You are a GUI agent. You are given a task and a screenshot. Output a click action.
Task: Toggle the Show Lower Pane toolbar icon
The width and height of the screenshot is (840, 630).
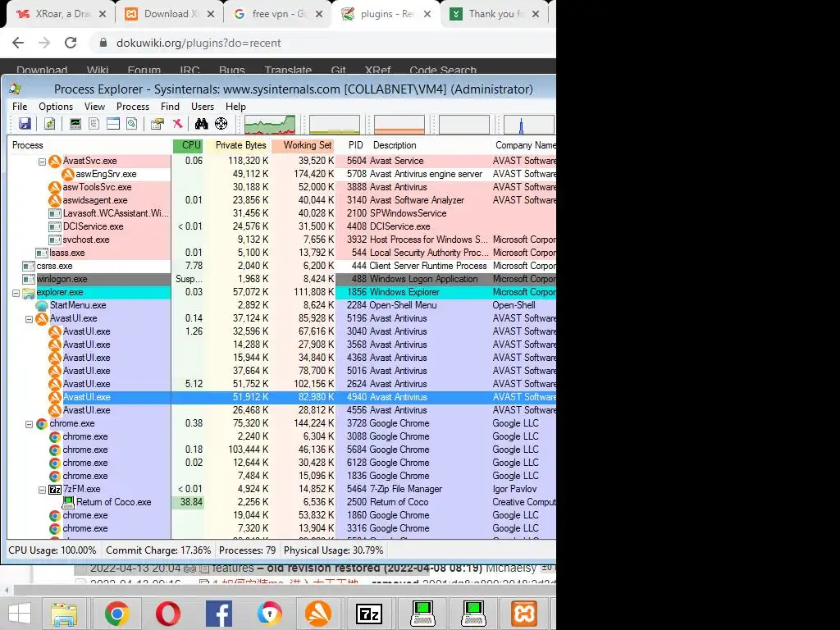(113, 124)
